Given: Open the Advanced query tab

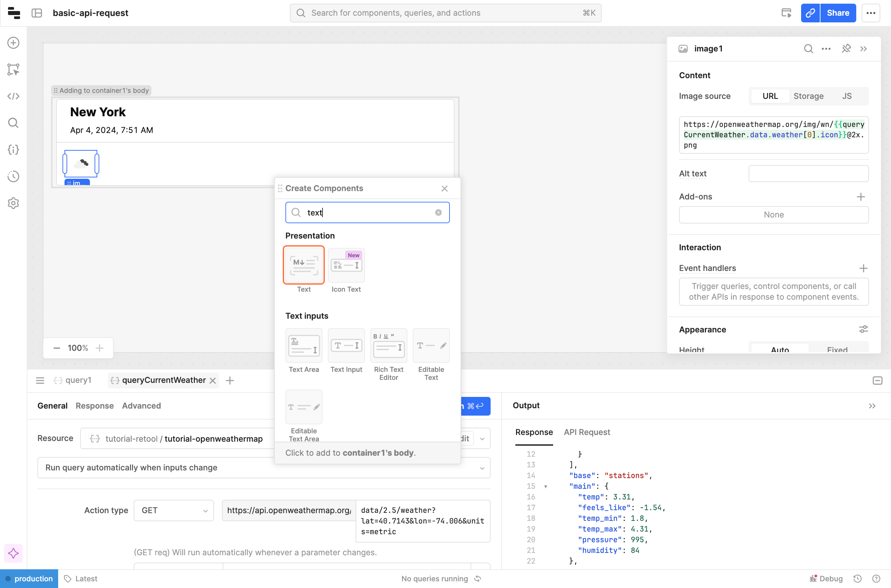Looking at the screenshot, I should 141,406.
